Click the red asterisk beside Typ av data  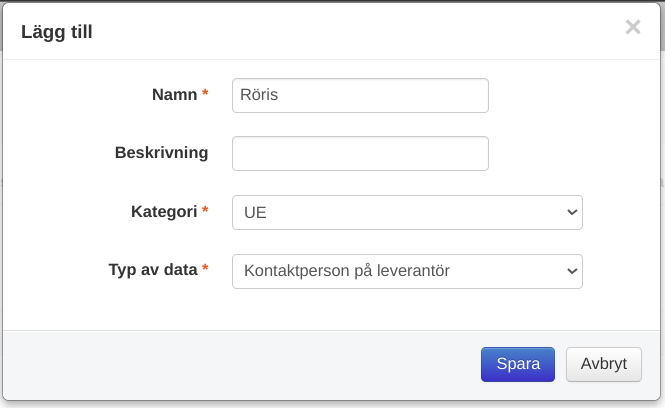pyautogui.click(x=205, y=269)
